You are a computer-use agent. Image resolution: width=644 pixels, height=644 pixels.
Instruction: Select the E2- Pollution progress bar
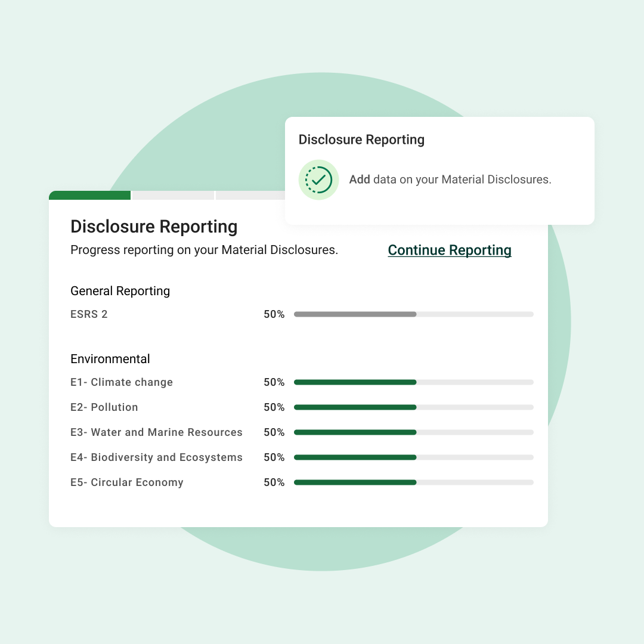click(413, 407)
